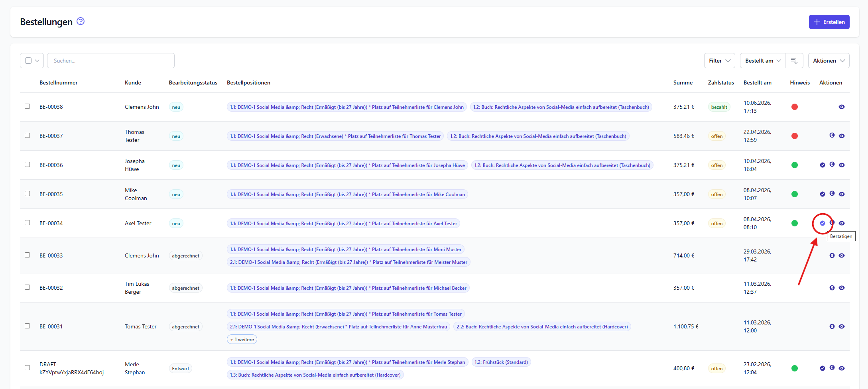Click the euro payment icon for BE-00037
Screen dimensions: 868x389
pyautogui.click(x=832, y=136)
